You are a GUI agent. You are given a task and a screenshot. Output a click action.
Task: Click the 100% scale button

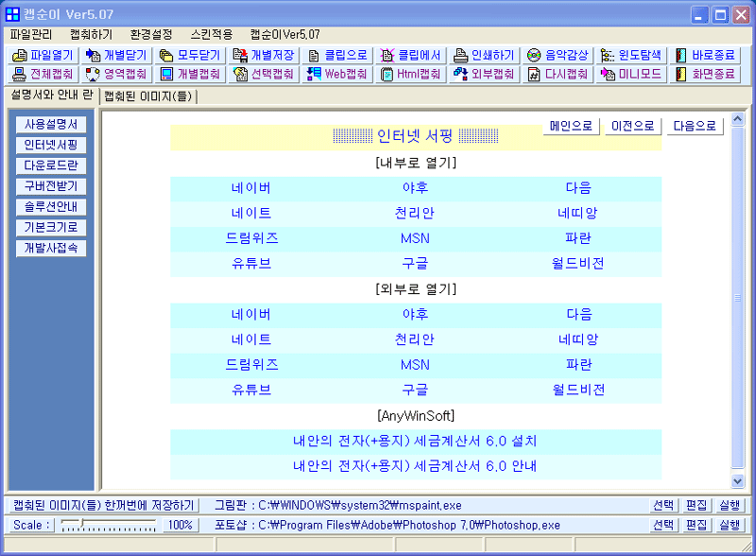(x=180, y=525)
